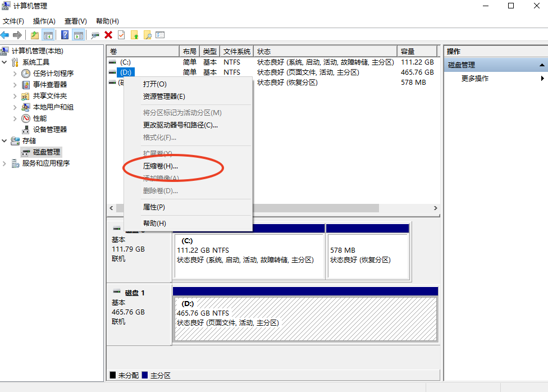
Task: Click the Forward navigation arrow icon
Action: click(x=17, y=35)
